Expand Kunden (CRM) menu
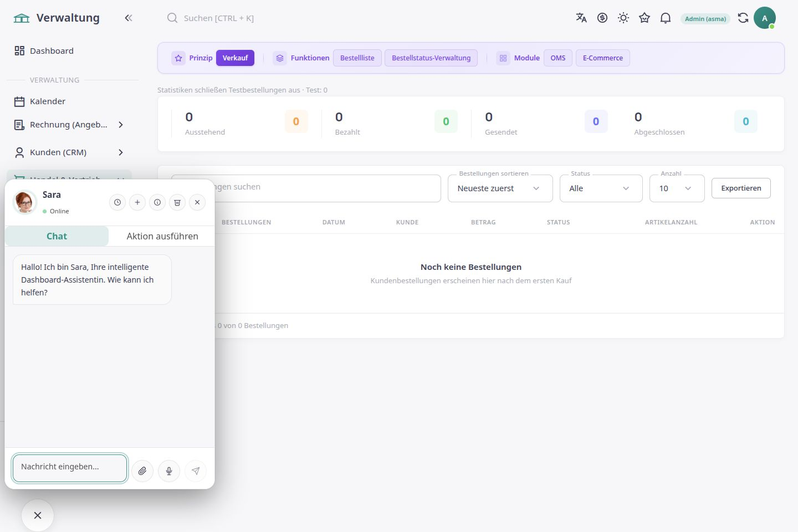 (x=69, y=152)
